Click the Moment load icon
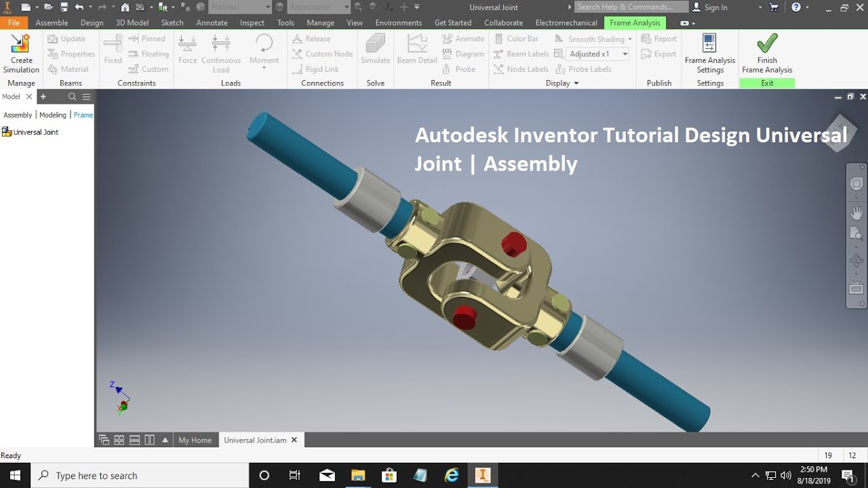 [264, 43]
